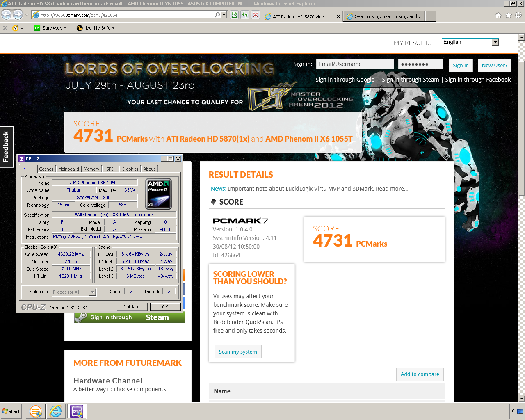Click the CPU-Z taskbar icon
This screenshot has width=525, height=420.
[x=76, y=411]
